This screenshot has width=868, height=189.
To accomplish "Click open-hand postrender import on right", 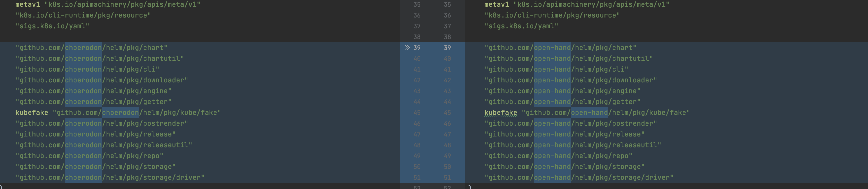I will coord(571,123).
